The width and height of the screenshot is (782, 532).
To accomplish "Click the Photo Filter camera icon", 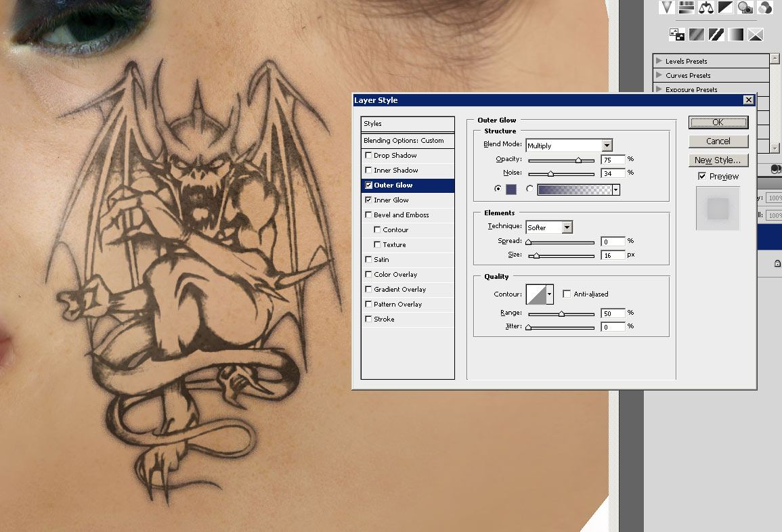I will coord(745,7).
